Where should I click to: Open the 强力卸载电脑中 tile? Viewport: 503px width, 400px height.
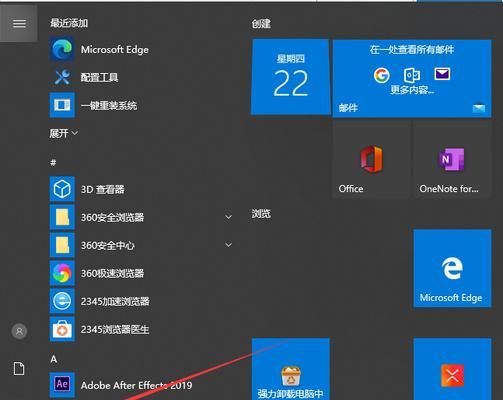[291, 369]
